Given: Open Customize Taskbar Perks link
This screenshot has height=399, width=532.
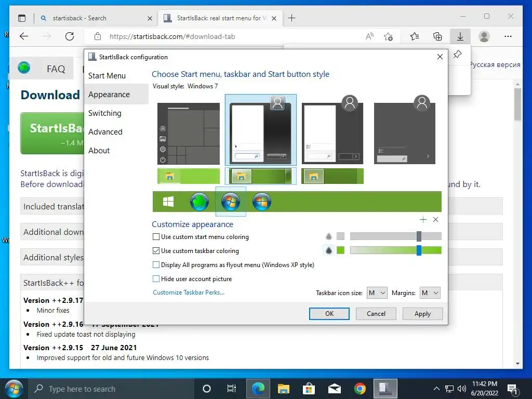Looking at the screenshot, I should (x=189, y=292).
